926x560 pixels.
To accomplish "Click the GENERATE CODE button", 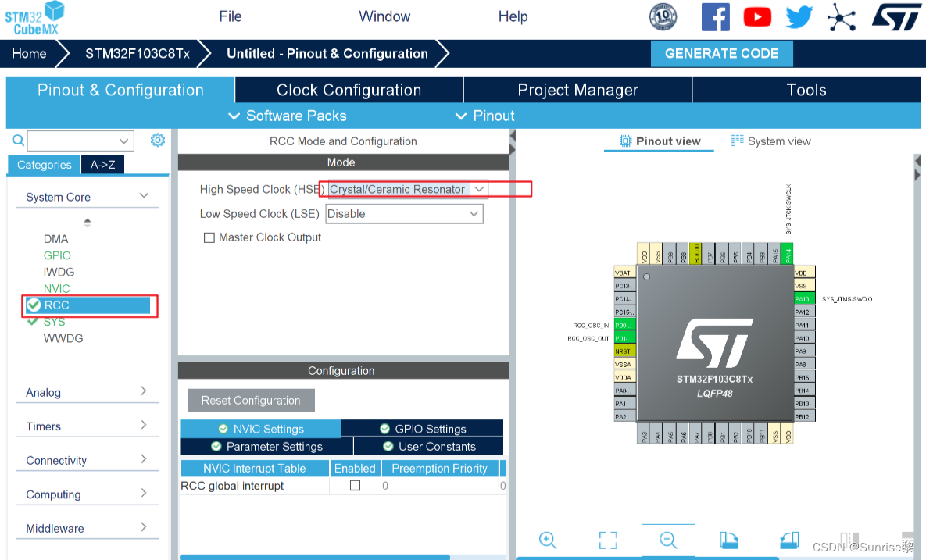I will [722, 54].
